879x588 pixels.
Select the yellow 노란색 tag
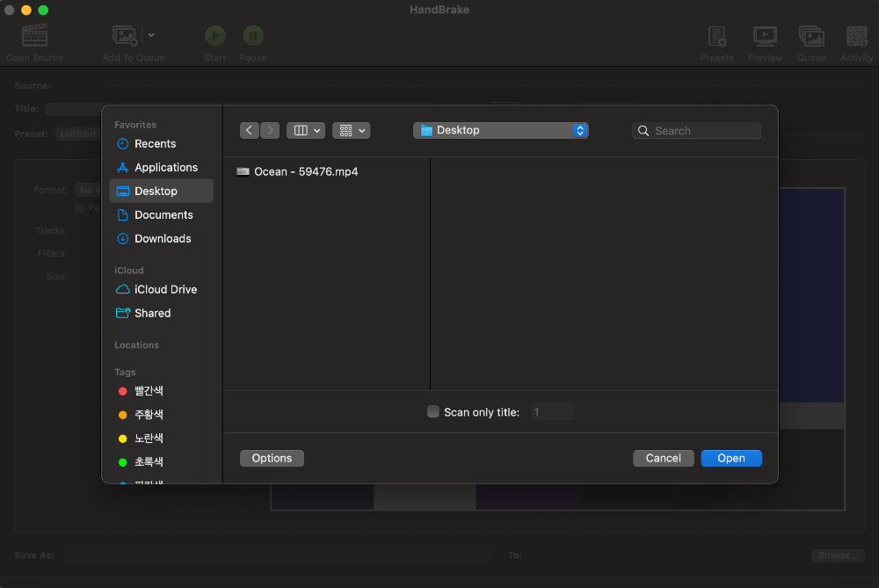tap(162, 438)
